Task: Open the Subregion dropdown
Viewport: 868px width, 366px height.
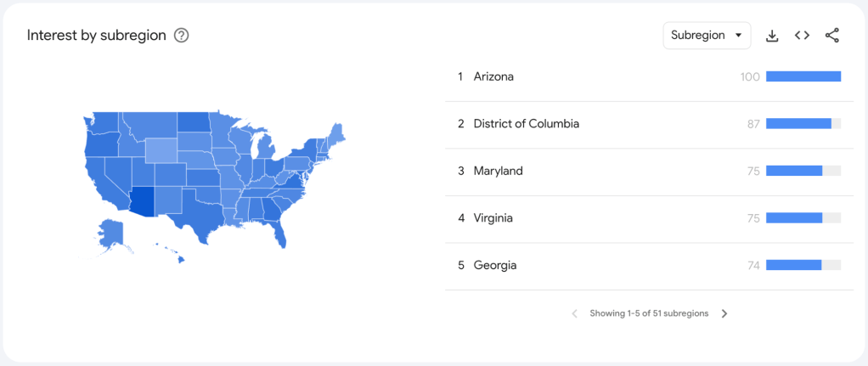Action: tap(707, 36)
